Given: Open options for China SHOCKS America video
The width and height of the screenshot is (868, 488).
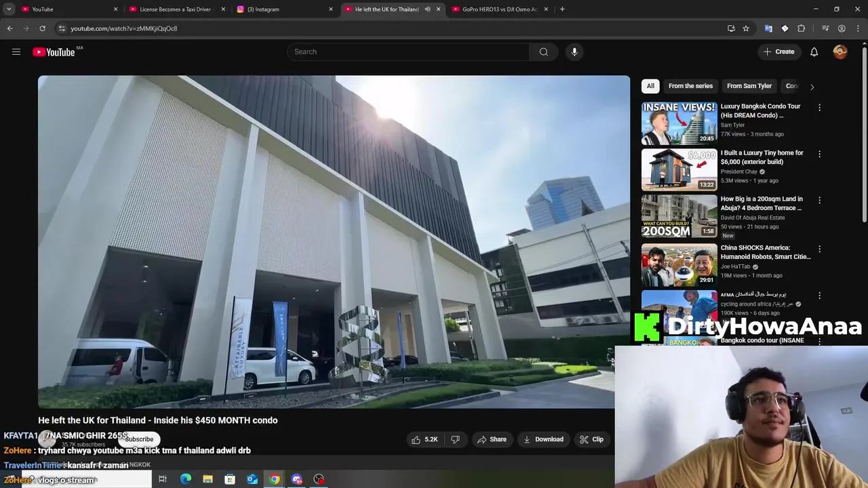Looking at the screenshot, I should coord(819,249).
